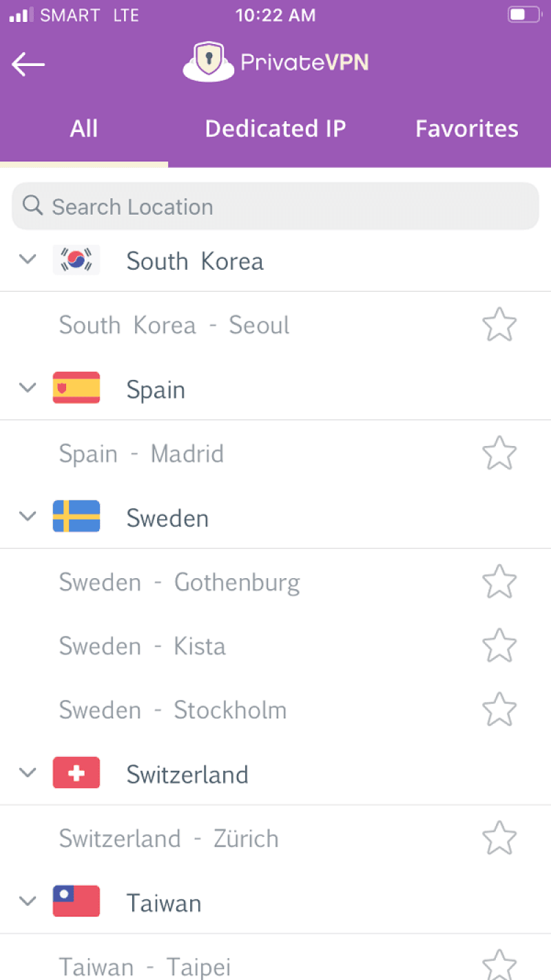551x980 pixels.
Task: Open the Favorites tab
Action: pos(466,129)
